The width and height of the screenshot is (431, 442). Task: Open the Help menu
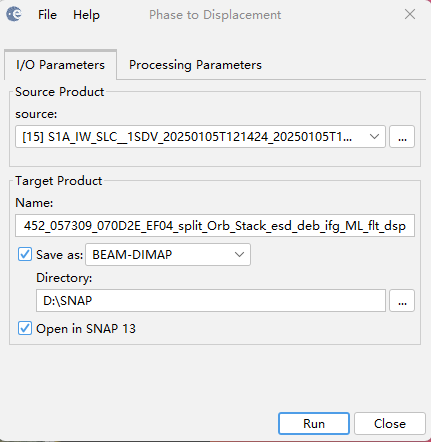[x=86, y=15]
